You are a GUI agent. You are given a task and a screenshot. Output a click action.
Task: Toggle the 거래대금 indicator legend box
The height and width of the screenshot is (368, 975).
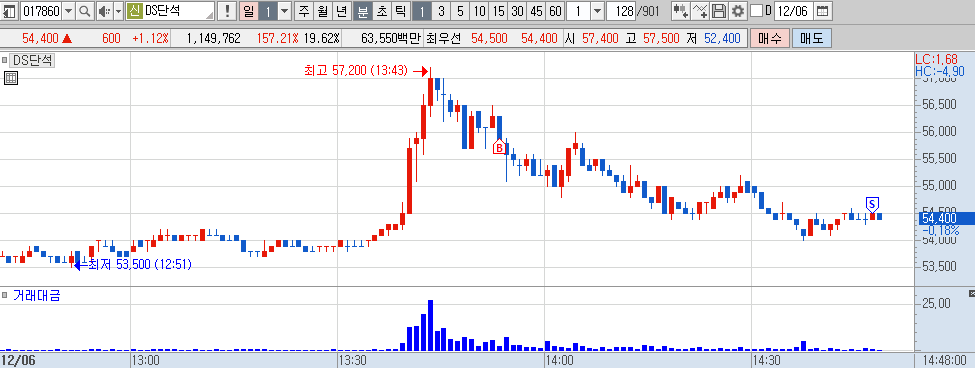coord(4,295)
